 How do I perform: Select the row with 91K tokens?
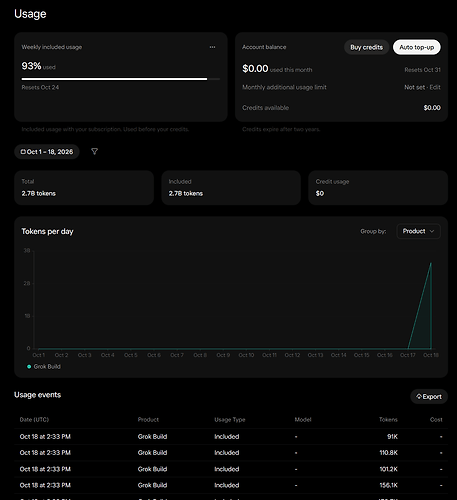point(231,437)
